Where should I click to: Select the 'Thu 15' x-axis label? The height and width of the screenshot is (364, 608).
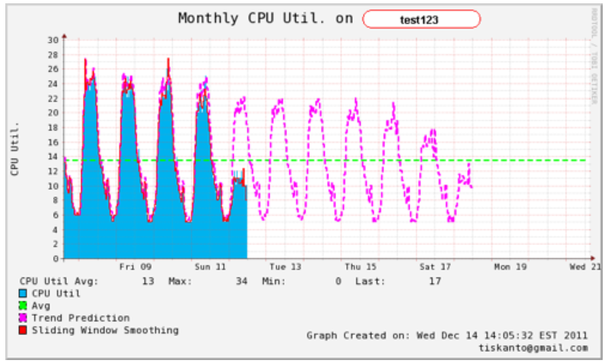pos(360,267)
